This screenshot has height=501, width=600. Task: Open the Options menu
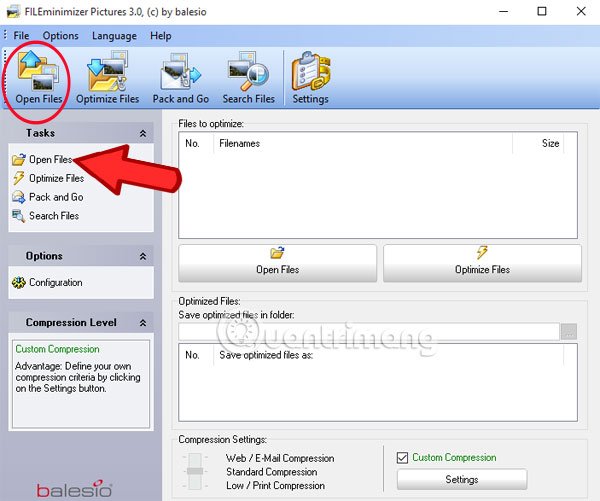[60, 36]
